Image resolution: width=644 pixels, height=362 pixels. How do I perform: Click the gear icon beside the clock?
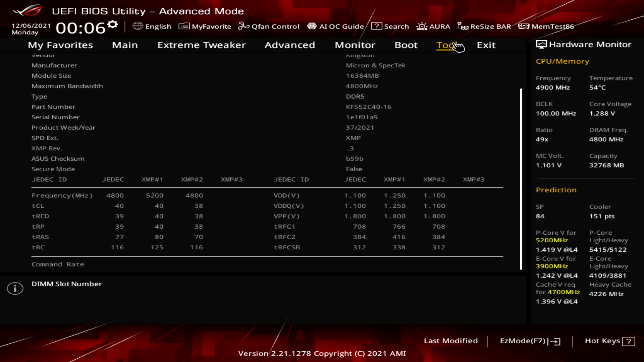(113, 24)
